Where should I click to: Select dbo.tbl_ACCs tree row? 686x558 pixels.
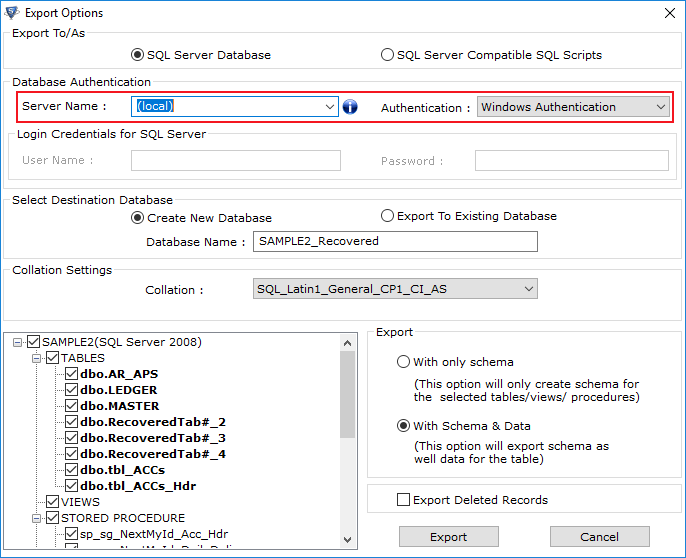pyautogui.click(x=122, y=470)
